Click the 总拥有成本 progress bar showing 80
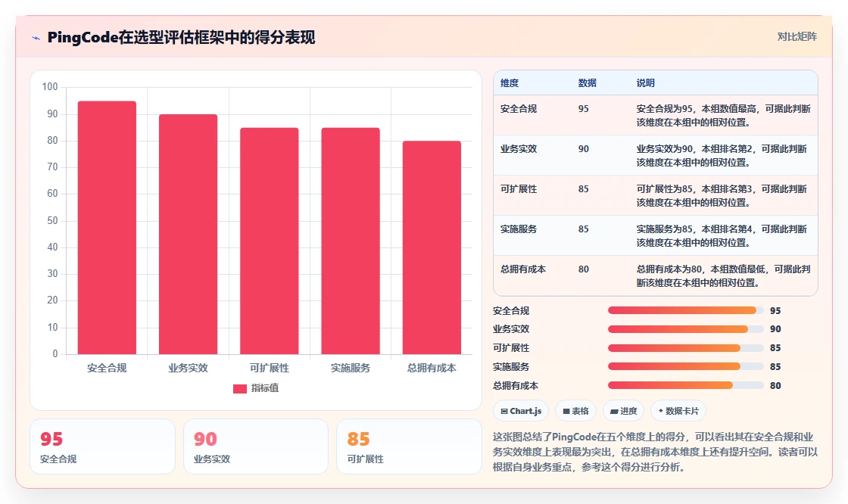This screenshot has height=504, width=848. pyautogui.click(x=686, y=386)
